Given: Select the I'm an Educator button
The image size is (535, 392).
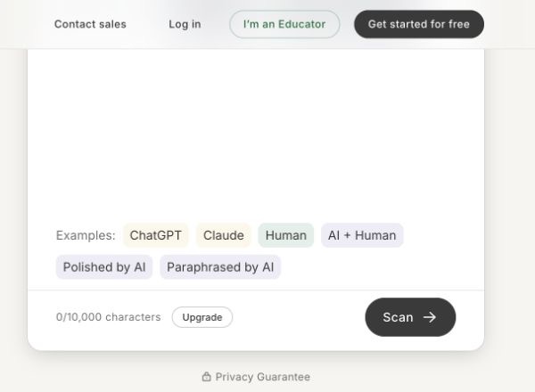Looking at the screenshot, I should [284, 24].
